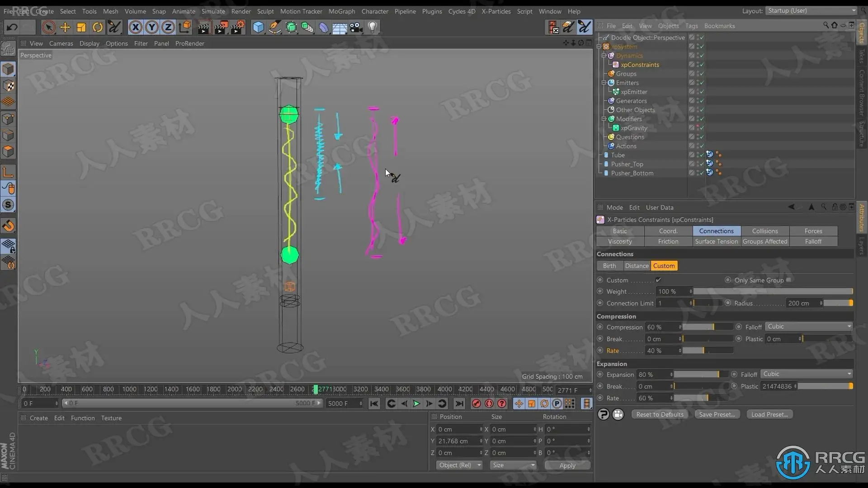Click Reset to Defaults button
Screen dimensions: 868x488
tap(660, 414)
